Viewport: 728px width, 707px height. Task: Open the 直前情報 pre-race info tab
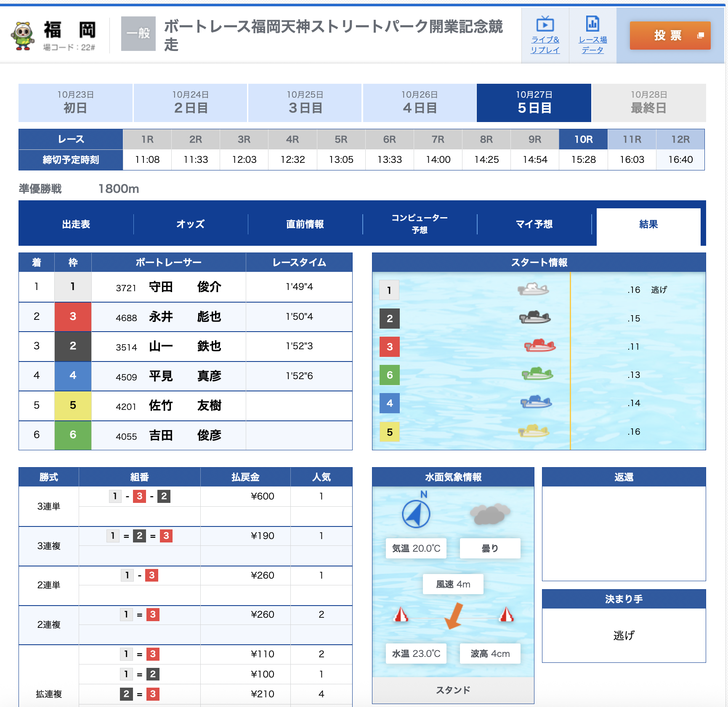(x=305, y=224)
